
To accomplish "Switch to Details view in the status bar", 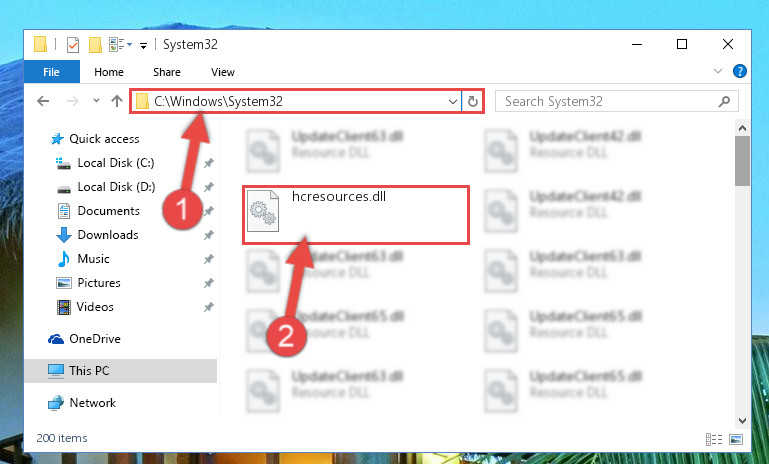I will point(714,439).
